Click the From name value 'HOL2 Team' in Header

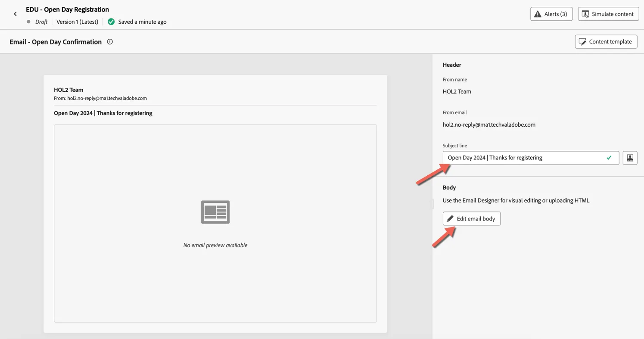coord(457,91)
